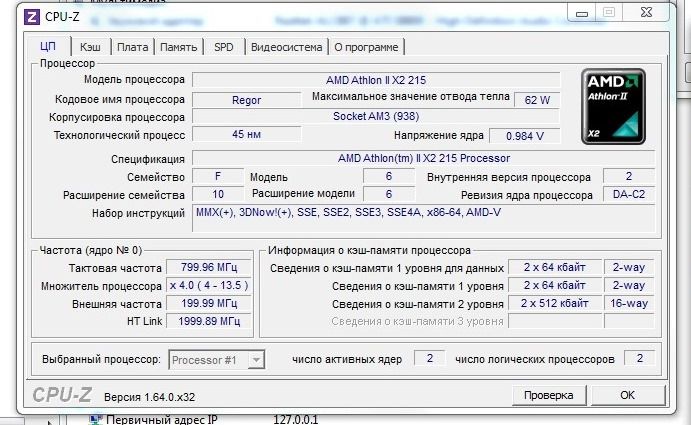Viewport: 691px width, 425px height.
Task: Click the instruction set list MMX(+), 3DNow!
Action: pyautogui.click(x=424, y=218)
